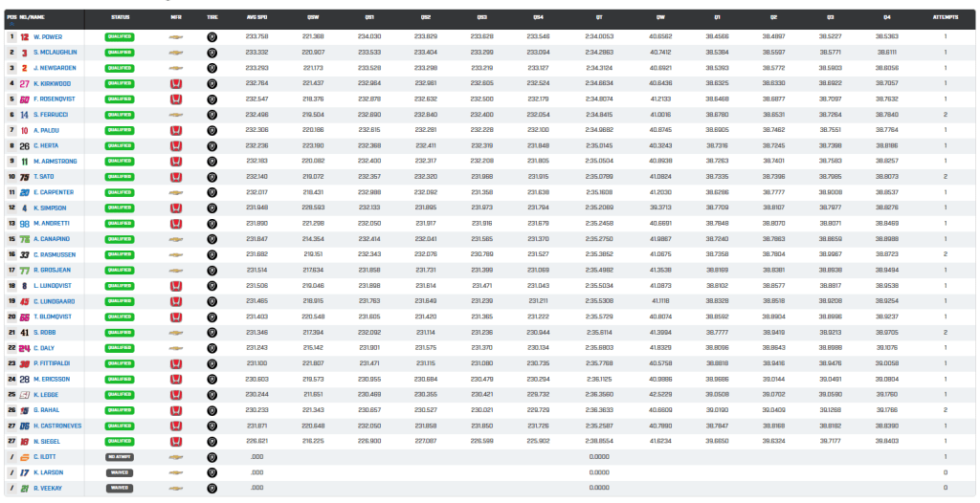
Task: Sort table by the POS column header
Action: click(10, 17)
